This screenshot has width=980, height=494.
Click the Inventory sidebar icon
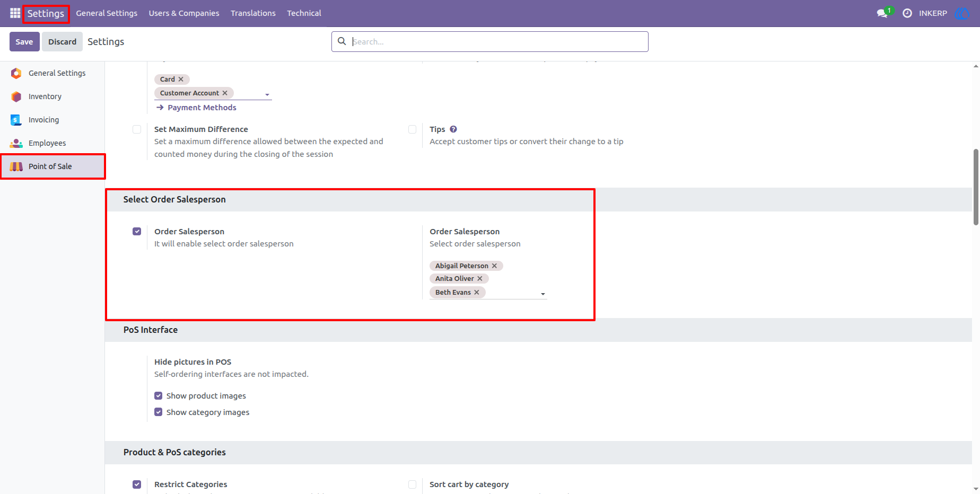point(16,96)
